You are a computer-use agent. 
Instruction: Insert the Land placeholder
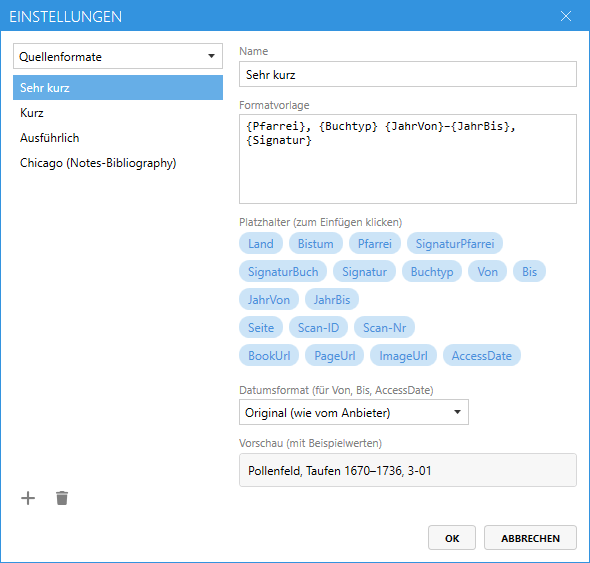[x=261, y=243]
